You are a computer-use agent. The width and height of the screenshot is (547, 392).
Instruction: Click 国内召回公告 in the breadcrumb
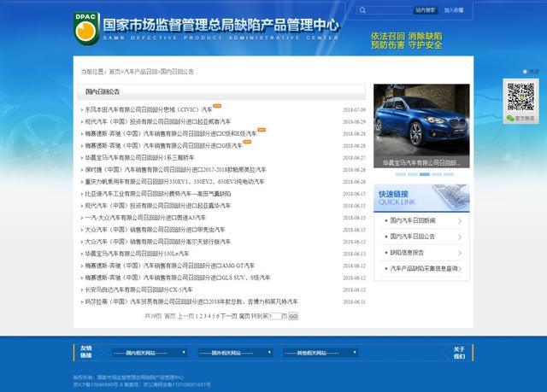click(x=177, y=72)
